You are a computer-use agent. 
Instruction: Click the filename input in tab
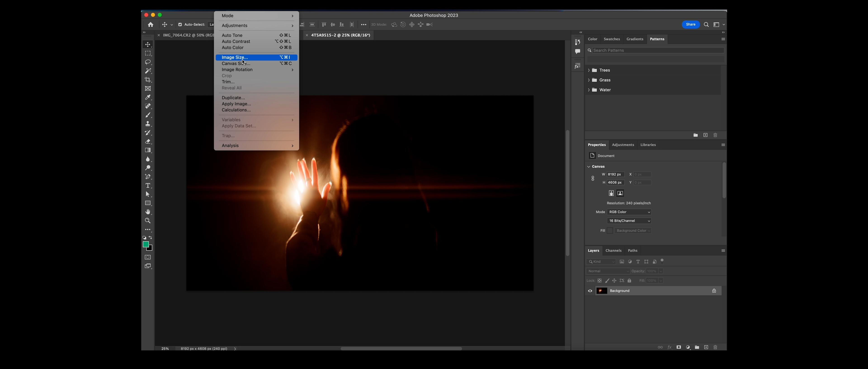340,35
